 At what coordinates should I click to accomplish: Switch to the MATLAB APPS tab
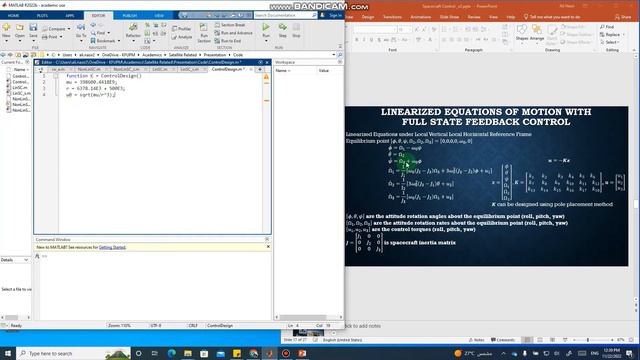(70, 16)
